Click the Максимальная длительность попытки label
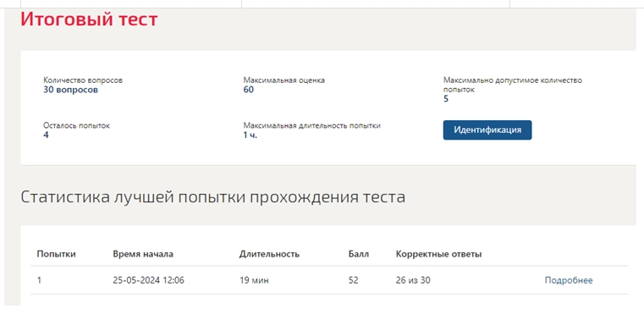 tap(311, 125)
